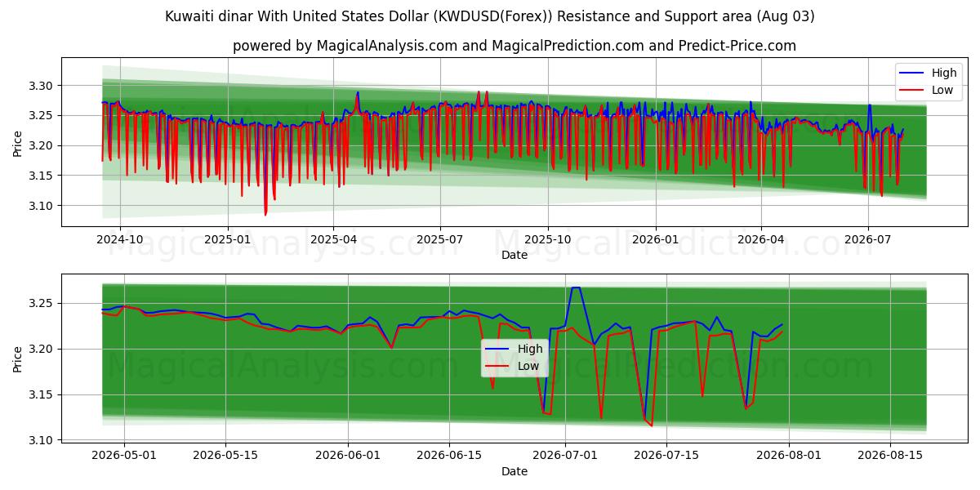980x490 pixels.
Task: Click the 3.25 tick on lower price axis
Action: 42,303
